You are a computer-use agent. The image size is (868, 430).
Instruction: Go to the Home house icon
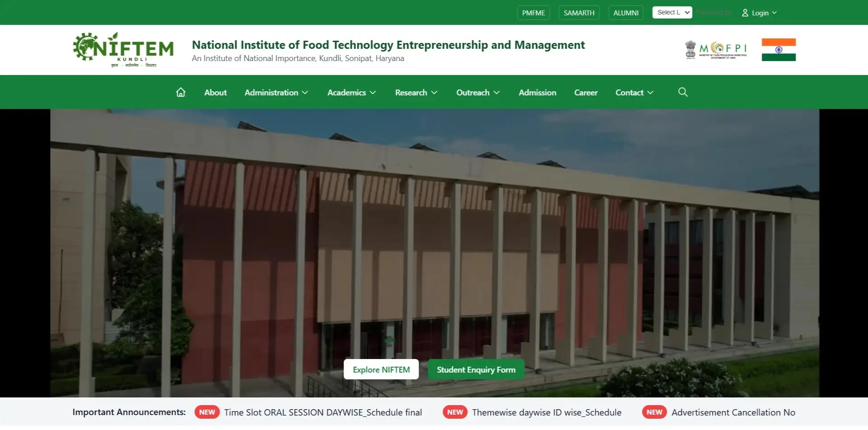(180, 93)
